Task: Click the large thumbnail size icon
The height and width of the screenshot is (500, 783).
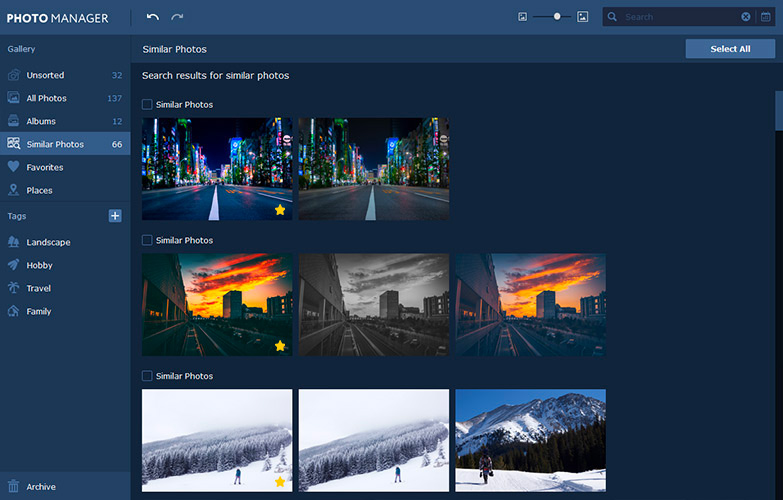Action: (582, 17)
